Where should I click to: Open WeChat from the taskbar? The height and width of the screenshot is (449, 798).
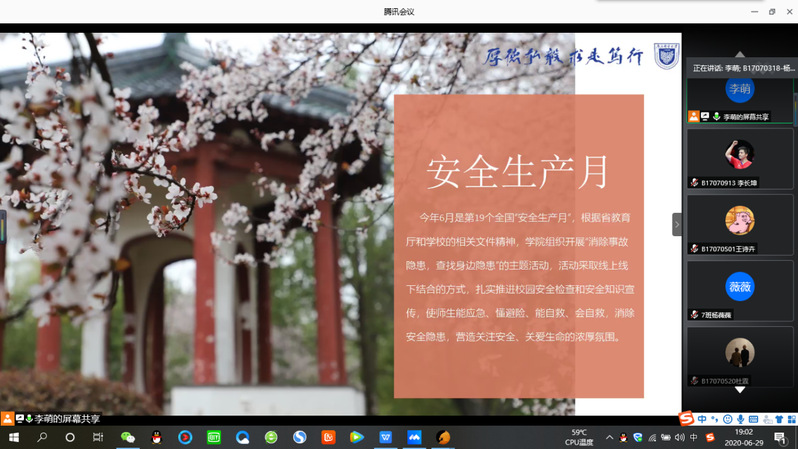(x=128, y=437)
